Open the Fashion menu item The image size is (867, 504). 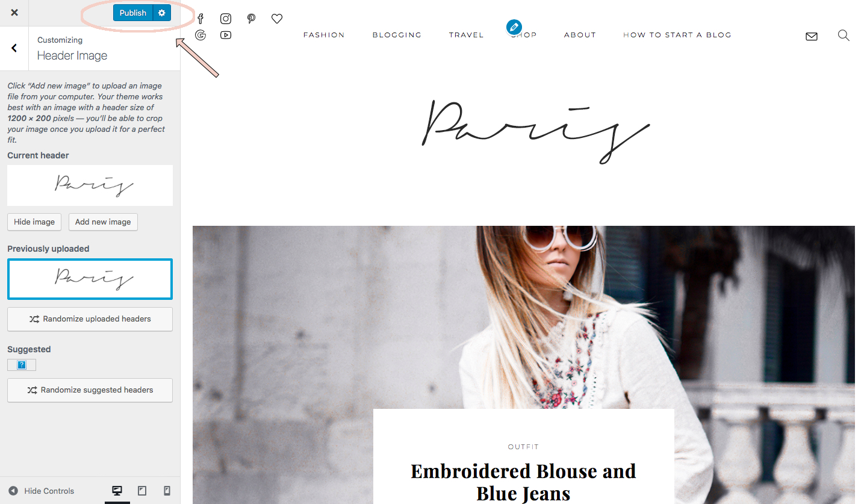324,35
